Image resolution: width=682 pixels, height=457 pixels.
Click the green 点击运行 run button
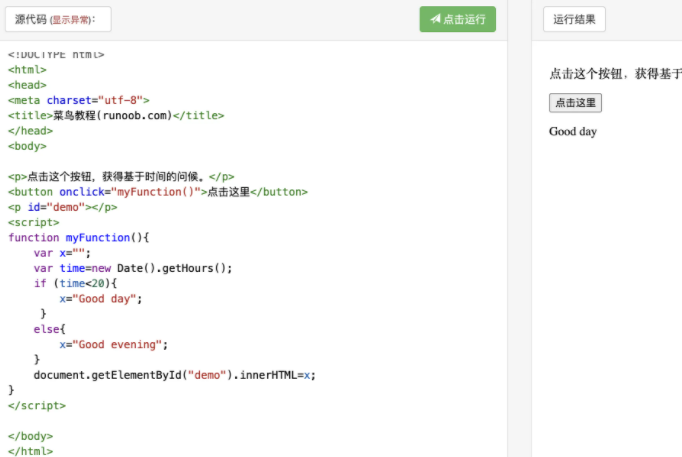(458, 19)
